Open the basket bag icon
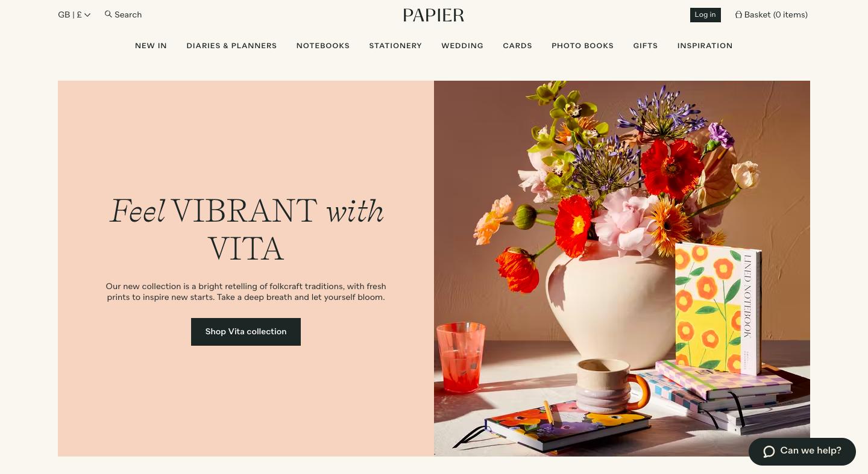 pos(738,14)
